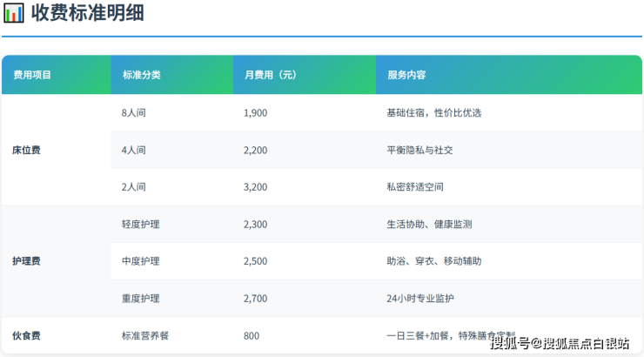Select the 标准分类 column header
This screenshot has height=357, width=644.
(x=141, y=75)
